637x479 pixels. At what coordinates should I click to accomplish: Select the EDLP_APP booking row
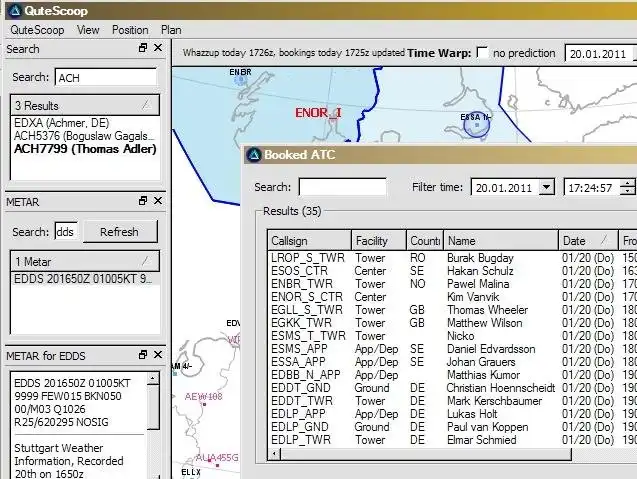(x=452, y=414)
